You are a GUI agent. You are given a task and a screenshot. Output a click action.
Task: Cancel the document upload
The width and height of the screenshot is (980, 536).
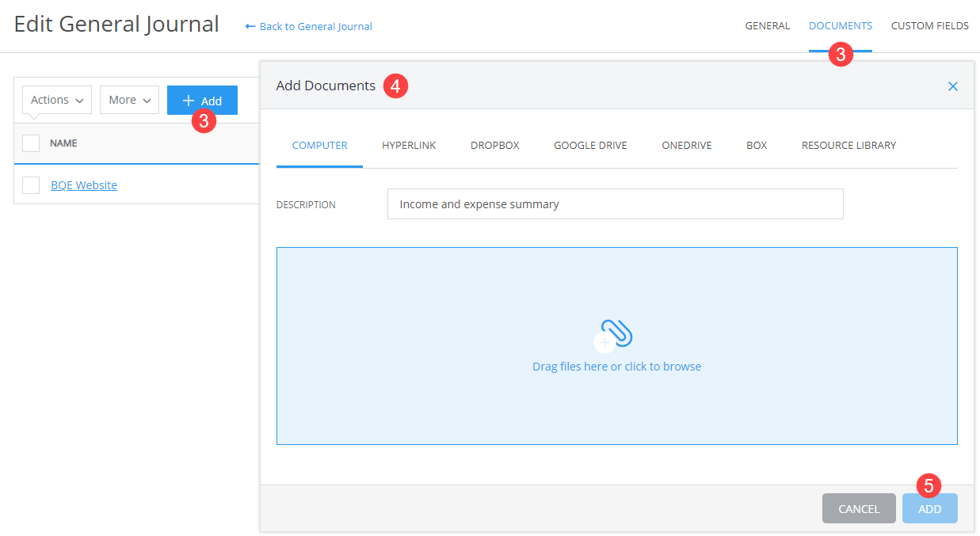pos(859,508)
